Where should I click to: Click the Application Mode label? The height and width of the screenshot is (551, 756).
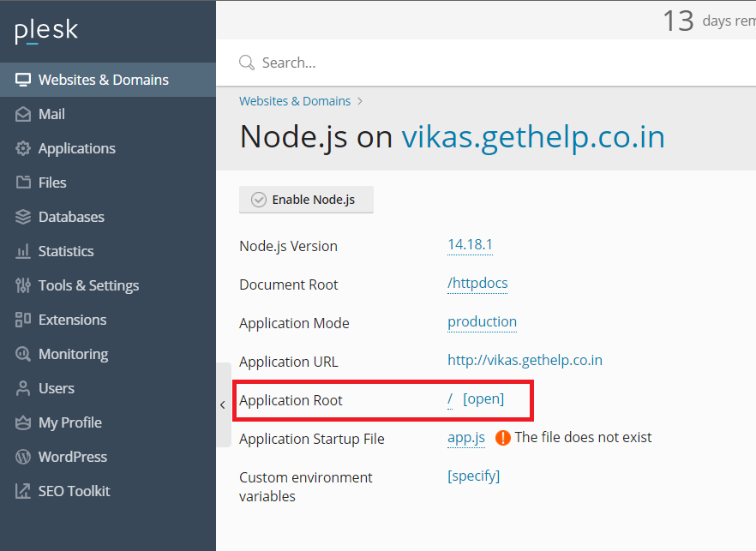294,323
